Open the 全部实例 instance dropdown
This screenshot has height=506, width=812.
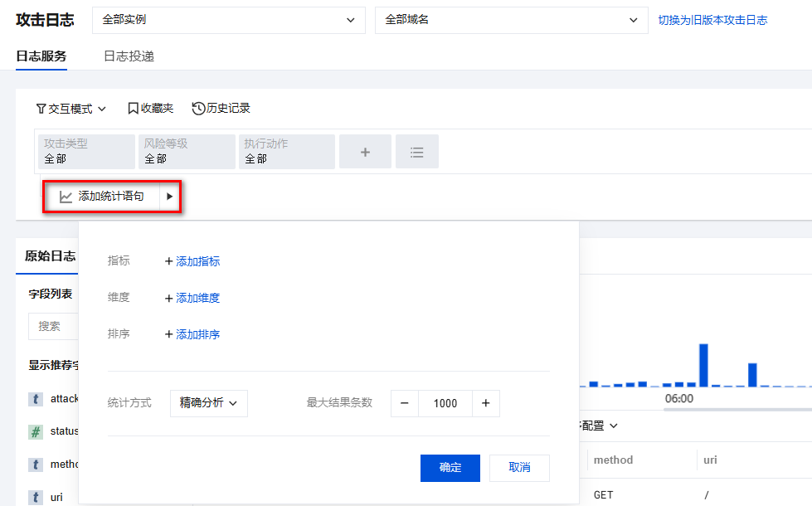(228, 20)
